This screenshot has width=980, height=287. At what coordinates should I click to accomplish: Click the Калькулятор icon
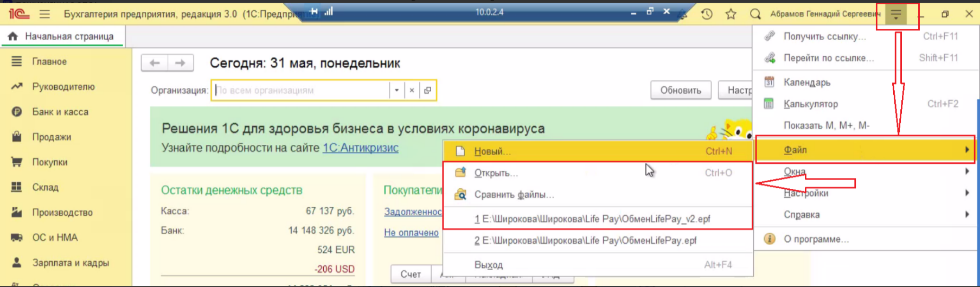(769, 104)
